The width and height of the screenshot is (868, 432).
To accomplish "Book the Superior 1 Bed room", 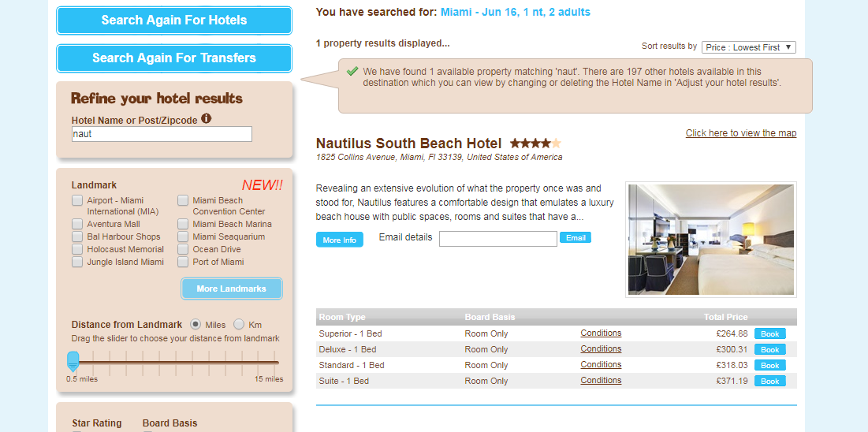I will [x=769, y=334].
